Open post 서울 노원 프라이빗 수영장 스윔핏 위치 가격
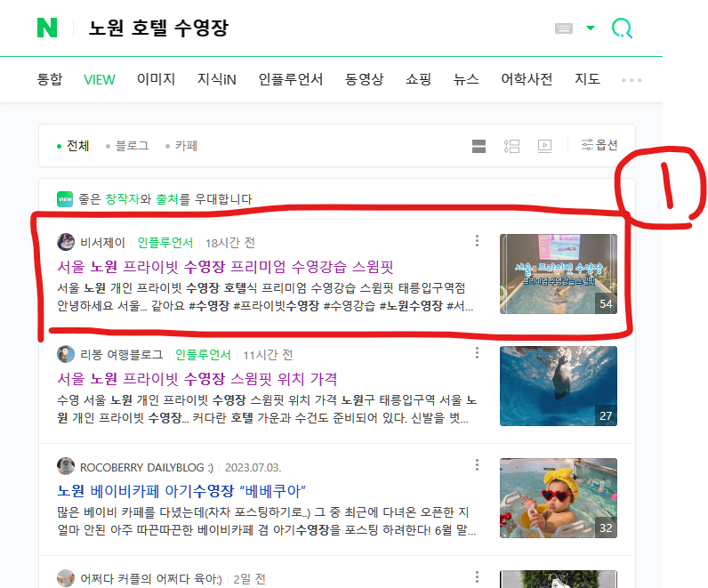 [197, 378]
